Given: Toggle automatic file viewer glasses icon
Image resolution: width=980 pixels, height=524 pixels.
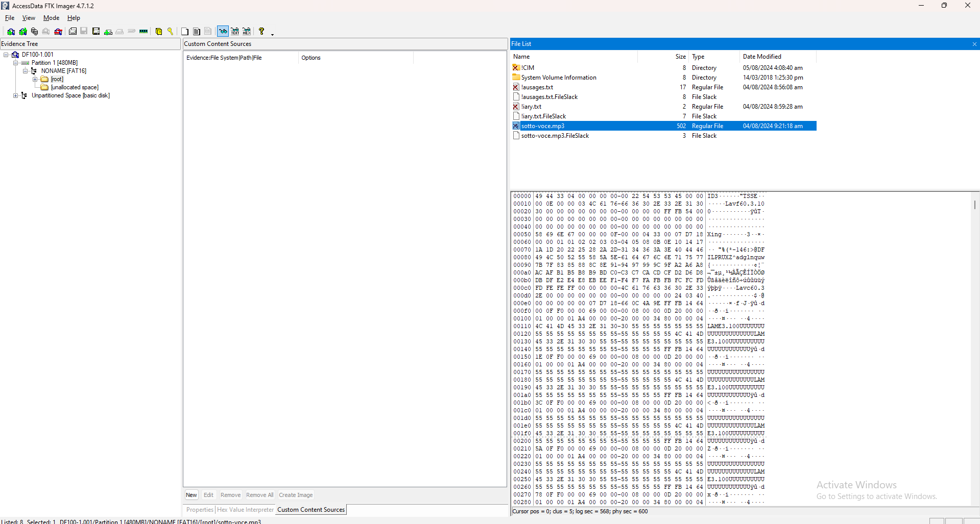Looking at the screenshot, I should click(x=223, y=32).
